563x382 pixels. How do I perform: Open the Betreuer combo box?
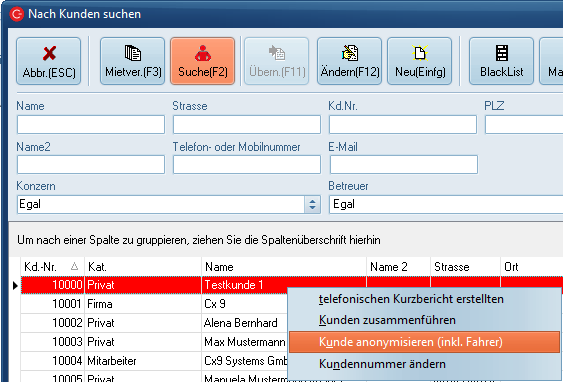click(446, 205)
